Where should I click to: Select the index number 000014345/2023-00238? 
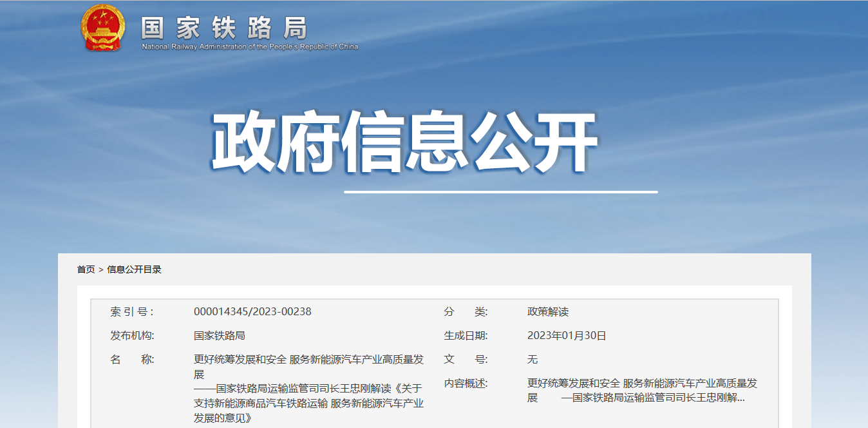click(x=252, y=312)
